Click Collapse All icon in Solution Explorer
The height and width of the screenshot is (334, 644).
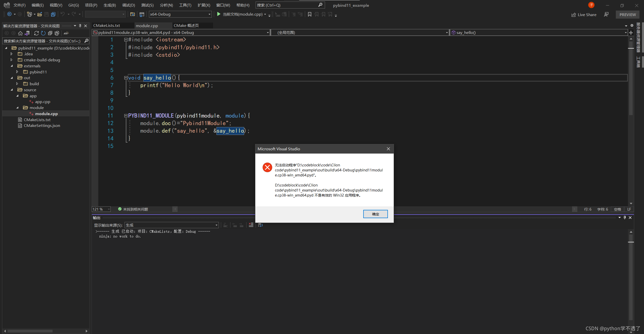50,33
